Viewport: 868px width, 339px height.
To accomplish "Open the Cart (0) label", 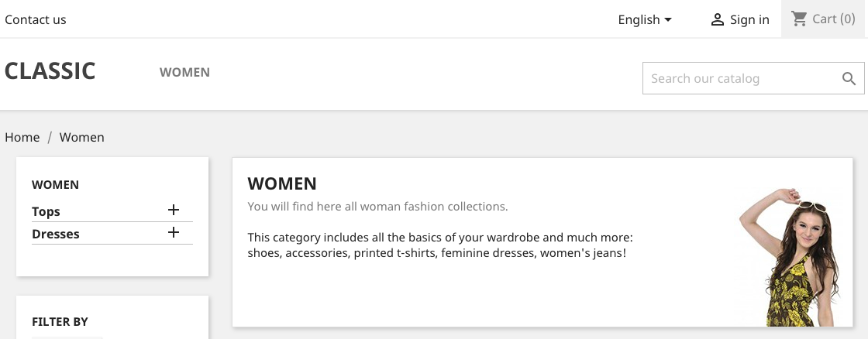I will 834,19.
